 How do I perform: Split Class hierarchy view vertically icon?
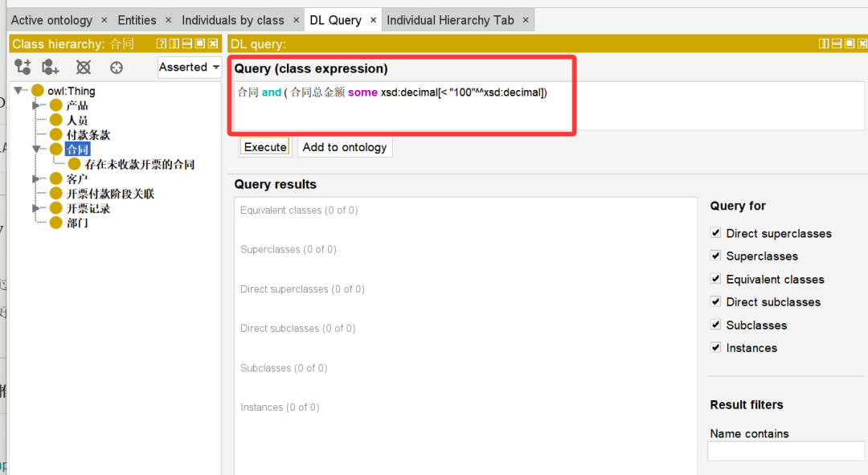(x=174, y=43)
